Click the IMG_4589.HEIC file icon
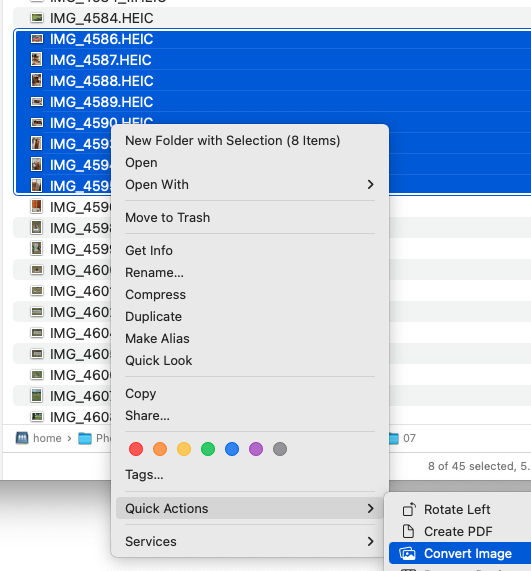531x571 pixels. [x=36, y=102]
